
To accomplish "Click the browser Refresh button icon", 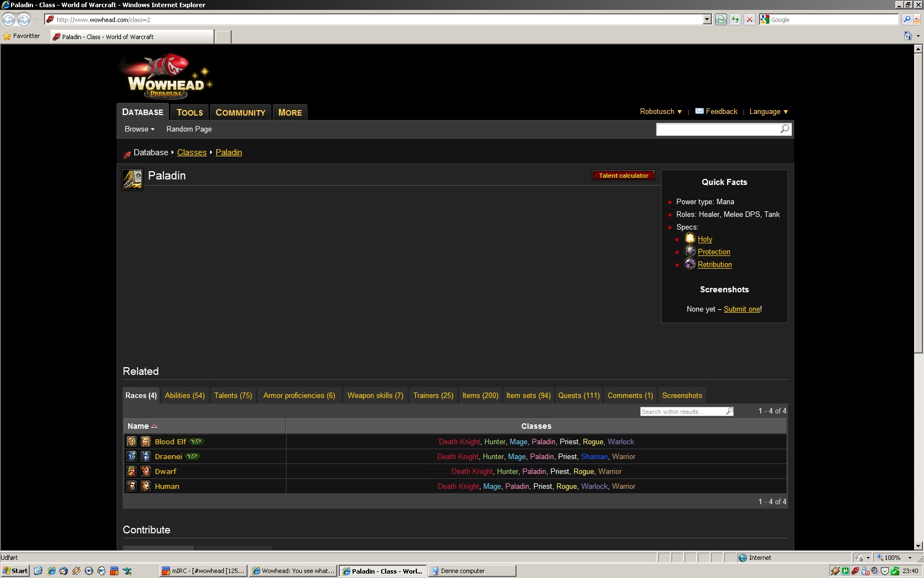I will click(x=735, y=19).
